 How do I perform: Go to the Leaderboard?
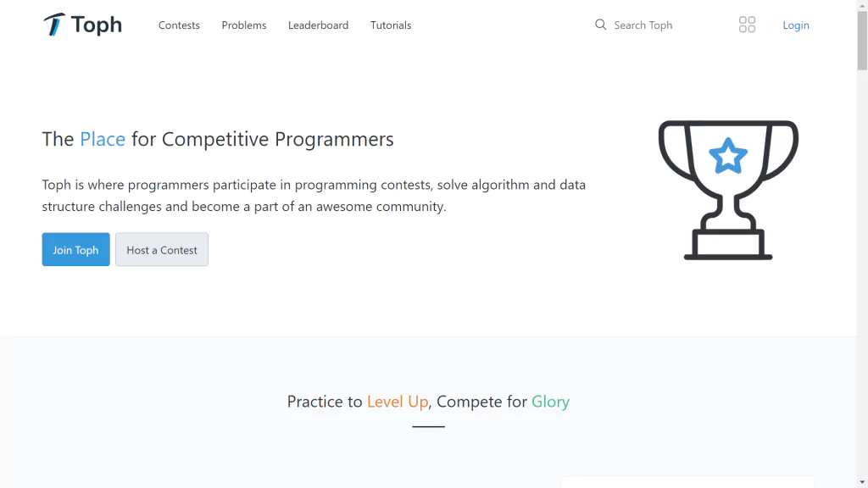click(x=319, y=25)
